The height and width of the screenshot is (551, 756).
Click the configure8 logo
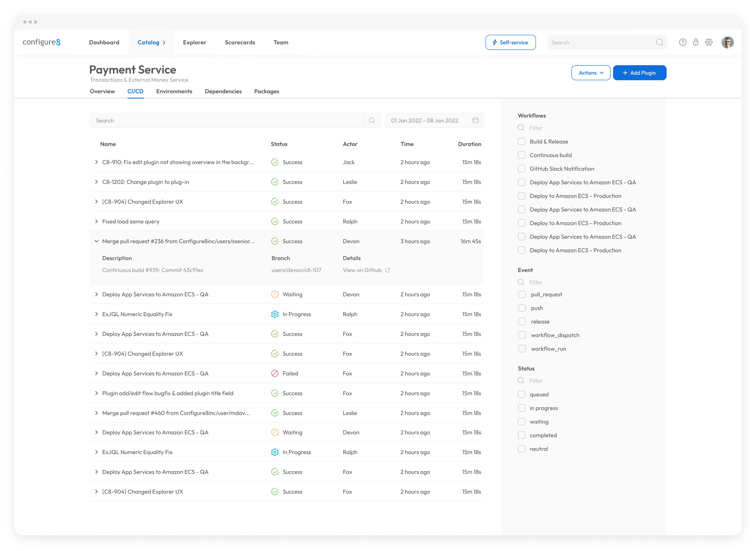pyautogui.click(x=42, y=42)
